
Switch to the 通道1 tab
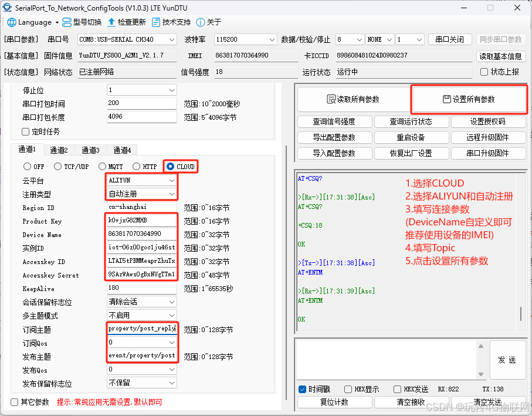pyautogui.click(x=27, y=149)
